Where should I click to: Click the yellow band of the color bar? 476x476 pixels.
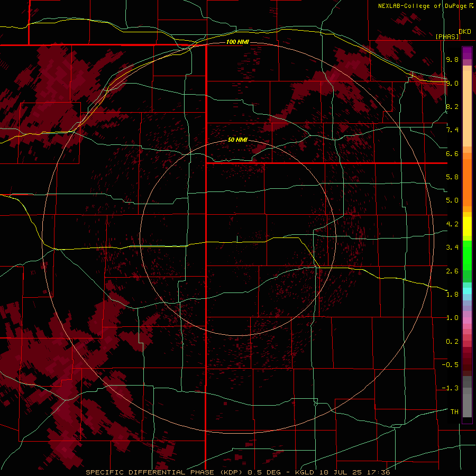point(467,226)
